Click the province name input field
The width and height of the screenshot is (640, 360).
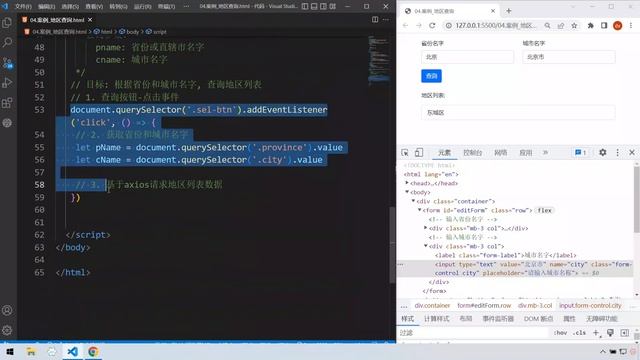[x=467, y=57]
